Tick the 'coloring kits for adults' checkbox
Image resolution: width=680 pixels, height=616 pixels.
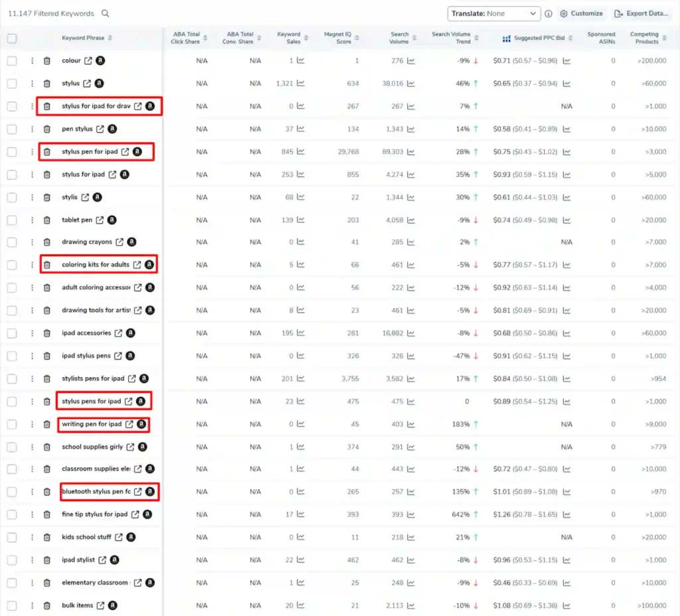[12, 265]
